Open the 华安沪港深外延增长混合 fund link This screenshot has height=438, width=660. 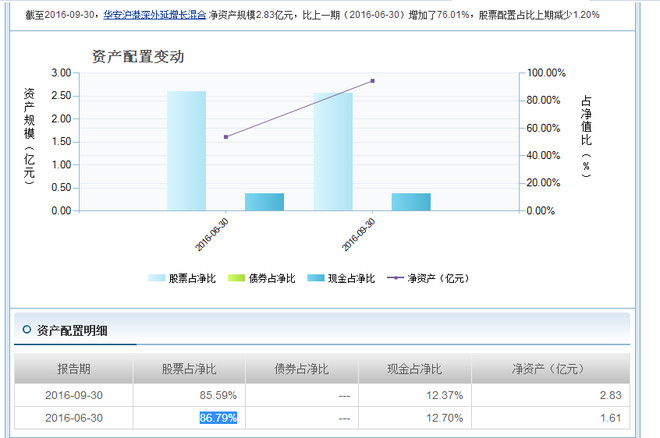pos(154,15)
